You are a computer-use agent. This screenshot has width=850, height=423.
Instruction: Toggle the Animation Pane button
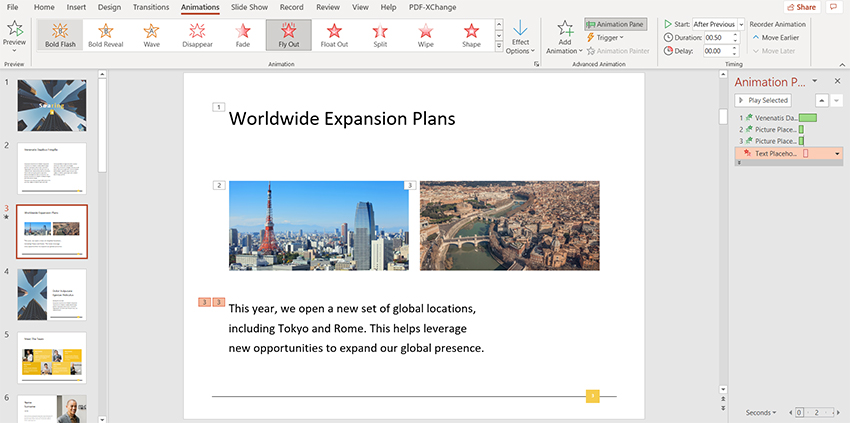pos(615,23)
